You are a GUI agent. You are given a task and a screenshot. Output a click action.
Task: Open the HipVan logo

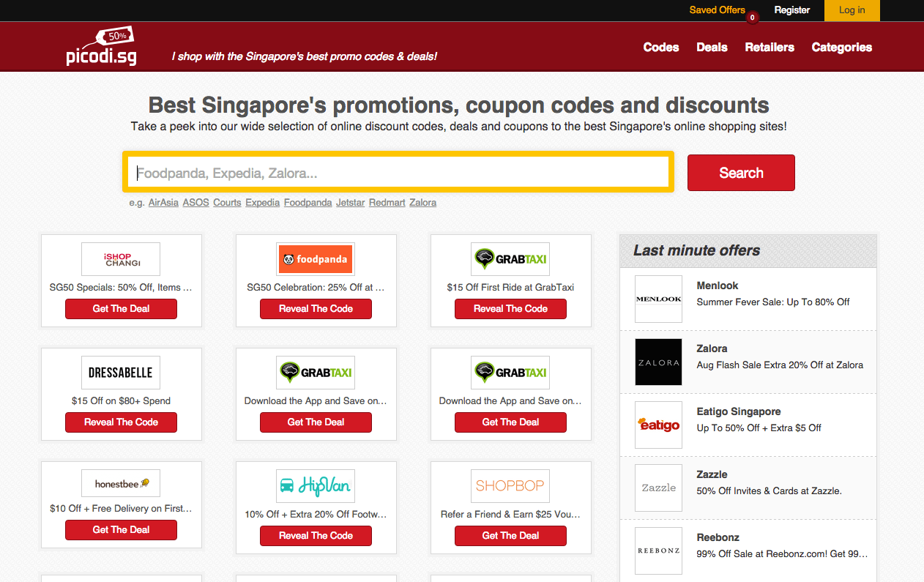[x=316, y=486]
